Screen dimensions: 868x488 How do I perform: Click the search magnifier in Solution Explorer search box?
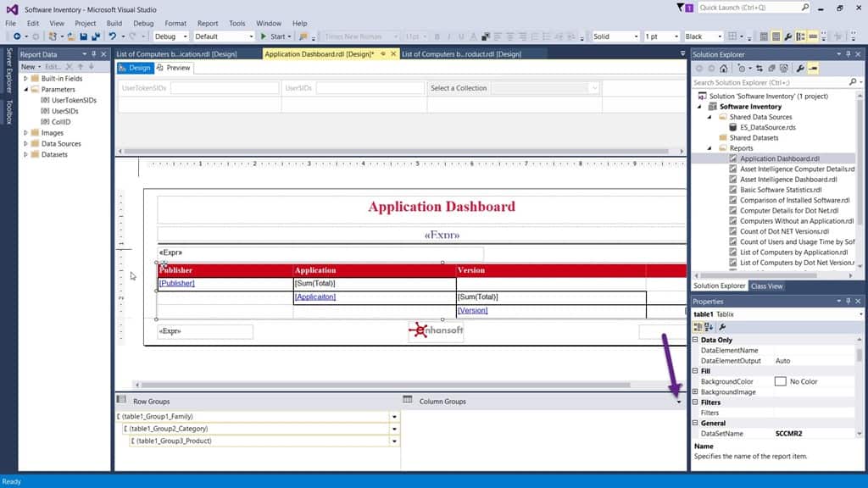tap(853, 82)
